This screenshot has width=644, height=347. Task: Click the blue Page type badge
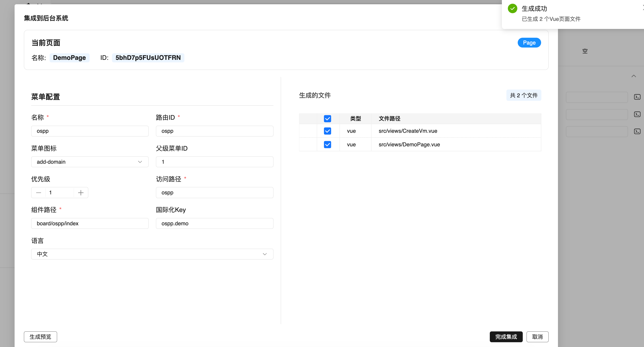click(529, 42)
